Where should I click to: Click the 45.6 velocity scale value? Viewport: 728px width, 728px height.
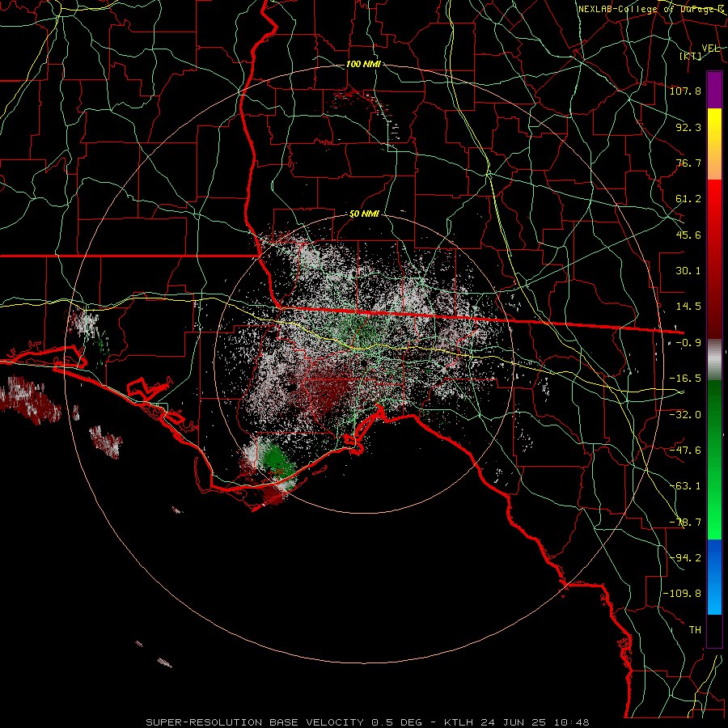click(688, 235)
